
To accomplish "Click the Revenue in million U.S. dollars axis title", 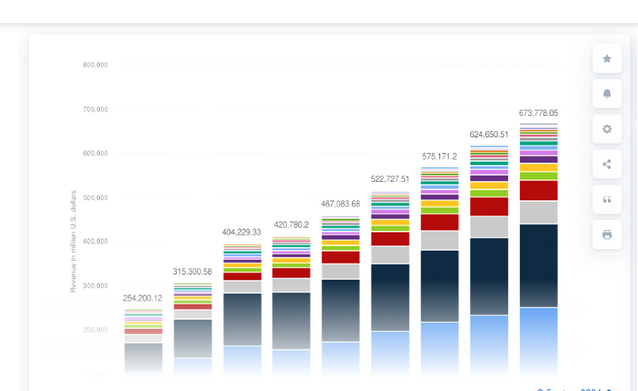I will (x=73, y=241).
